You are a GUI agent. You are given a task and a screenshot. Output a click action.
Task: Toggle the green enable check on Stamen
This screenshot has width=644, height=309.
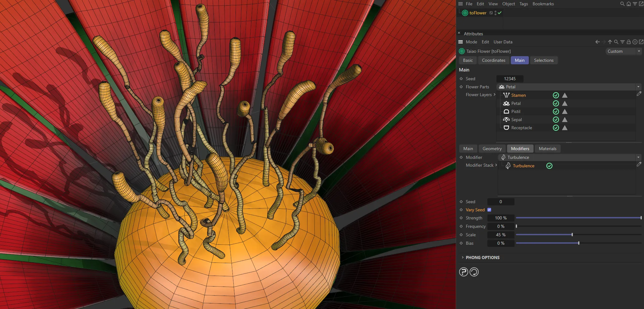tap(556, 95)
